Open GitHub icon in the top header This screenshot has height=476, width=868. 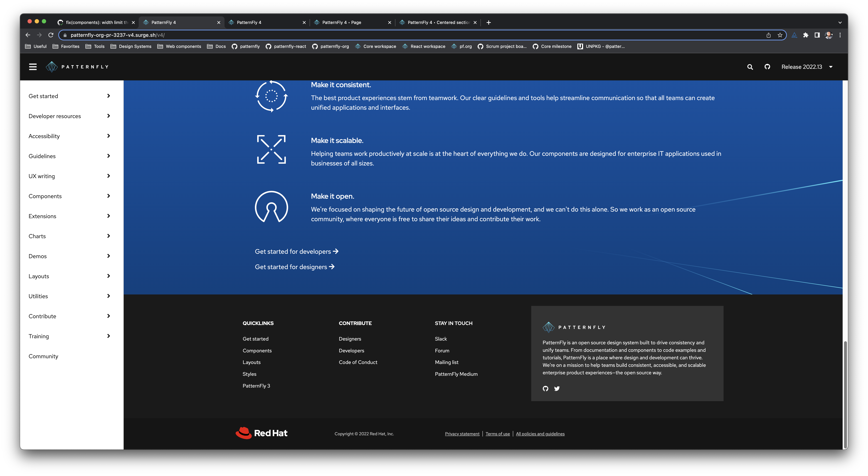(767, 67)
